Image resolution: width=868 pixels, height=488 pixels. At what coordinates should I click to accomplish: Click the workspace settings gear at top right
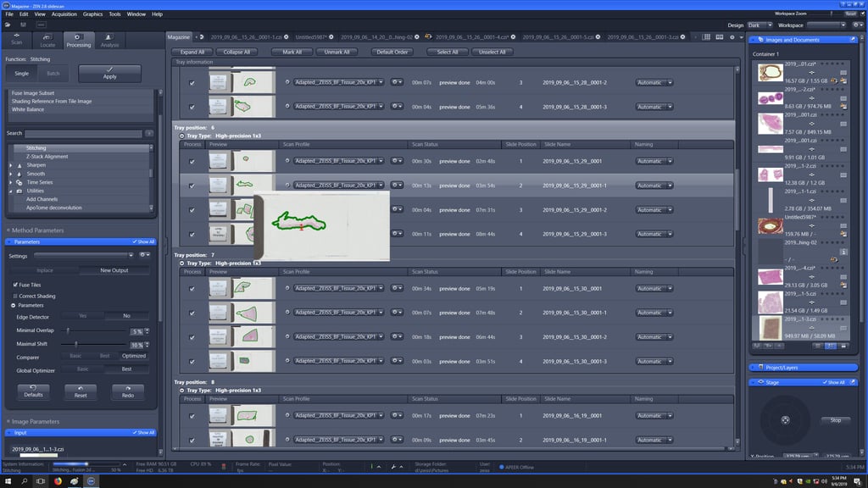(856, 25)
